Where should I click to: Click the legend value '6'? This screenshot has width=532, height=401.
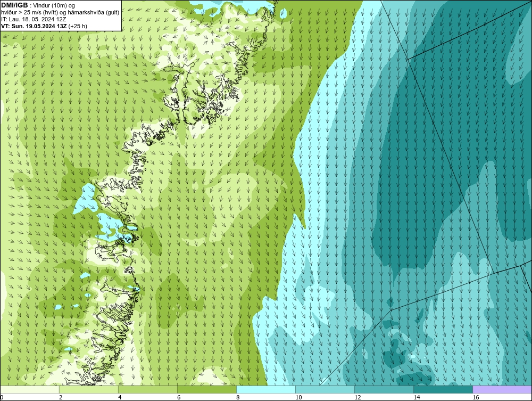click(x=179, y=397)
